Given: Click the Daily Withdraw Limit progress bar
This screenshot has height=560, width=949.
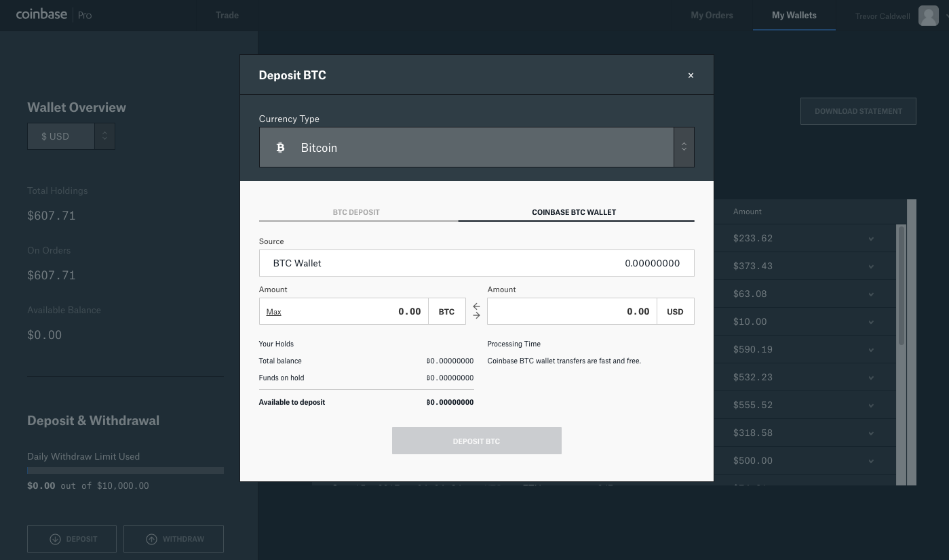Looking at the screenshot, I should tap(125, 471).
